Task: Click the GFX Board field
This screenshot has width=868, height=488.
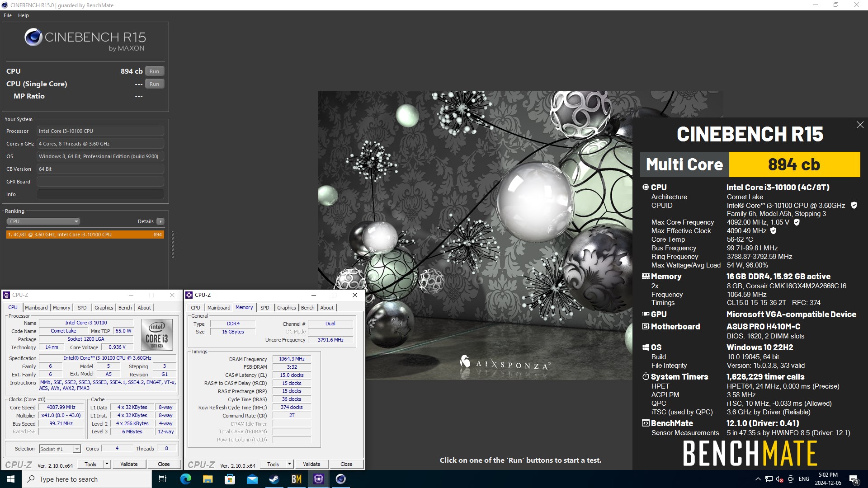Action: pyautogui.click(x=100, y=182)
